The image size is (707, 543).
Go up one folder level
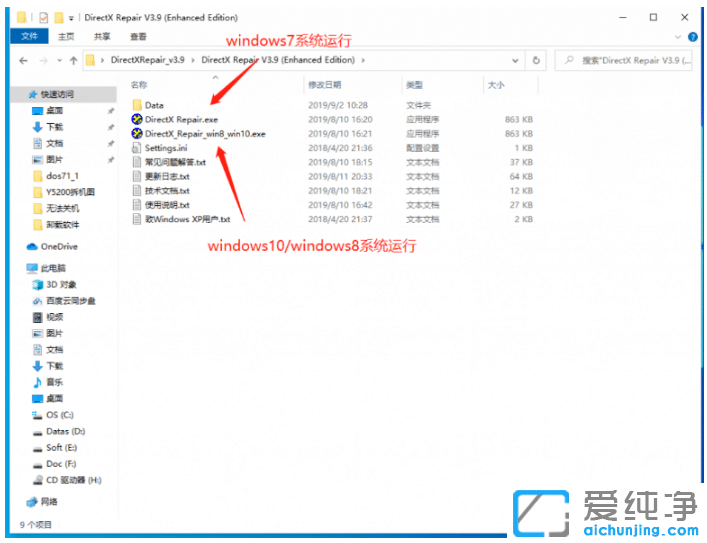73,60
